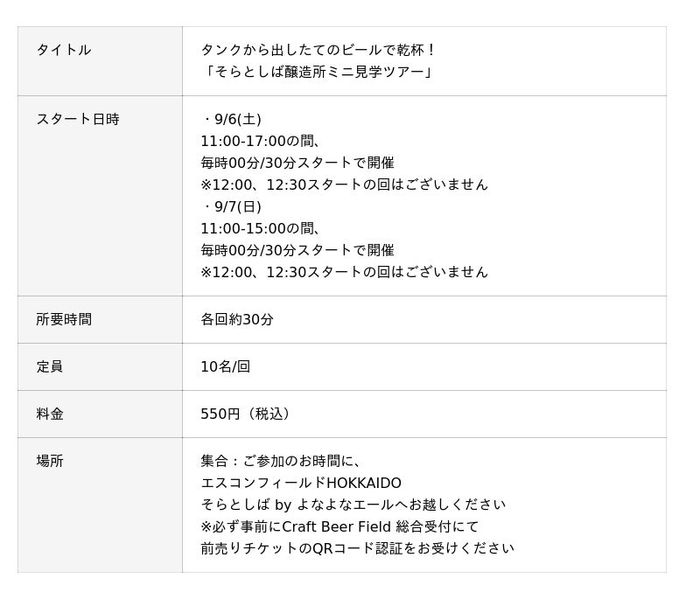Click the 場所 row label

click(x=50, y=461)
